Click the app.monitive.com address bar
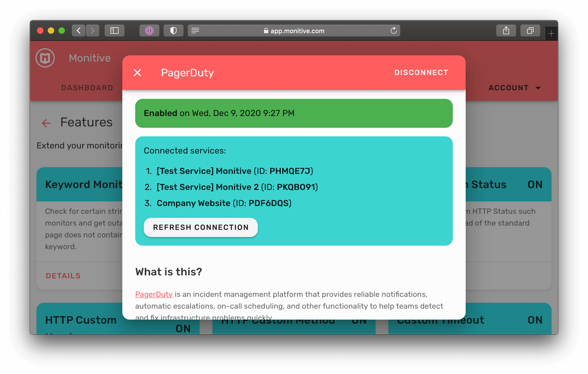588x374 pixels. [x=294, y=31]
